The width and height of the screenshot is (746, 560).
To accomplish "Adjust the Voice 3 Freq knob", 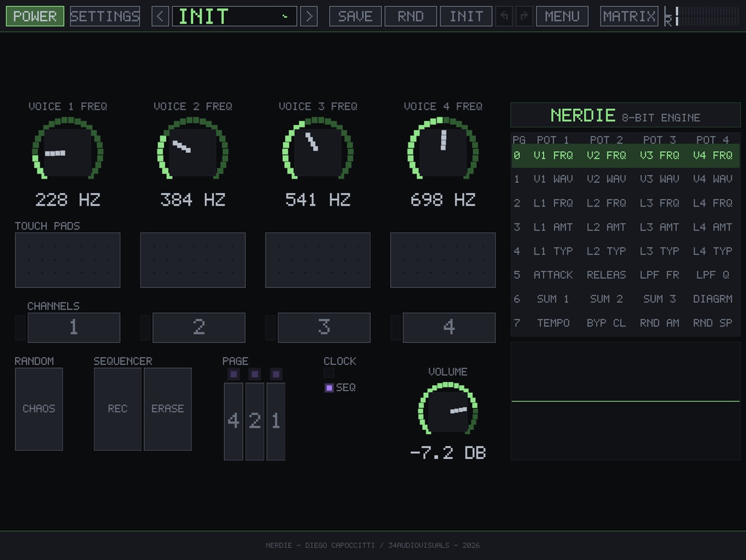I will click(317, 149).
